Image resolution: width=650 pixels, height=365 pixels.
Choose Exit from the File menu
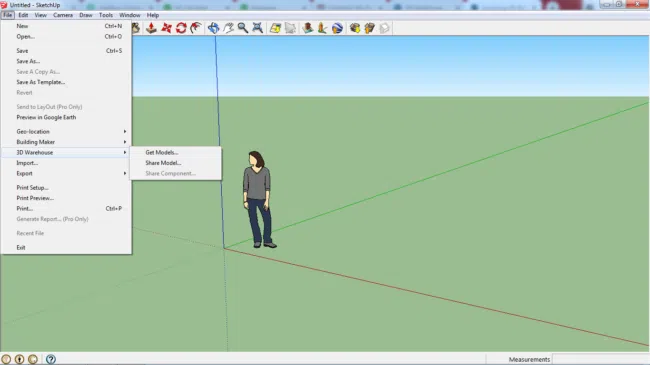tap(66, 248)
